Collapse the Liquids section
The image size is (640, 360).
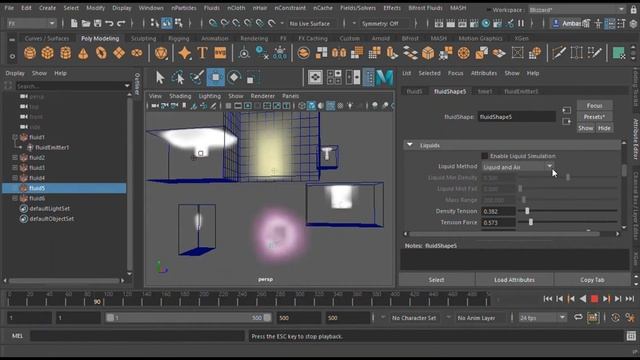point(409,145)
